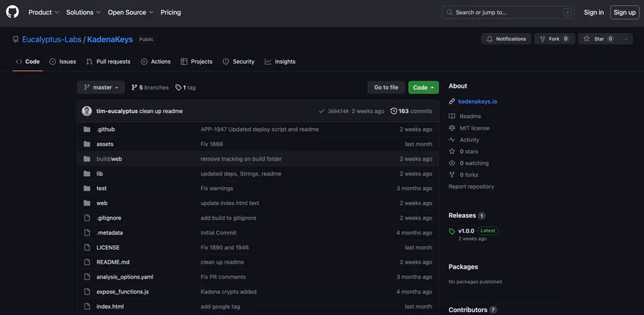The image size is (644, 315).
Task: Open 'clean up readme' latest commit message
Action: (161, 111)
